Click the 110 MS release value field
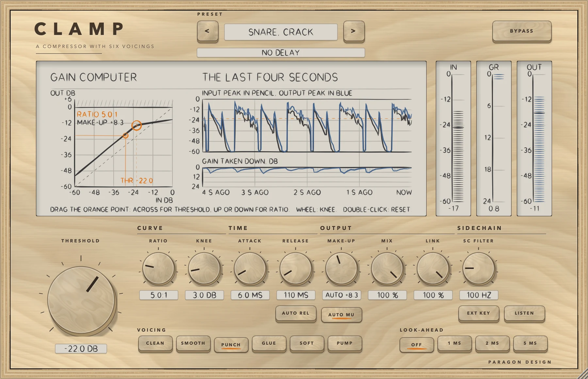The width and height of the screenshot is (588, 379). [296, 295]
